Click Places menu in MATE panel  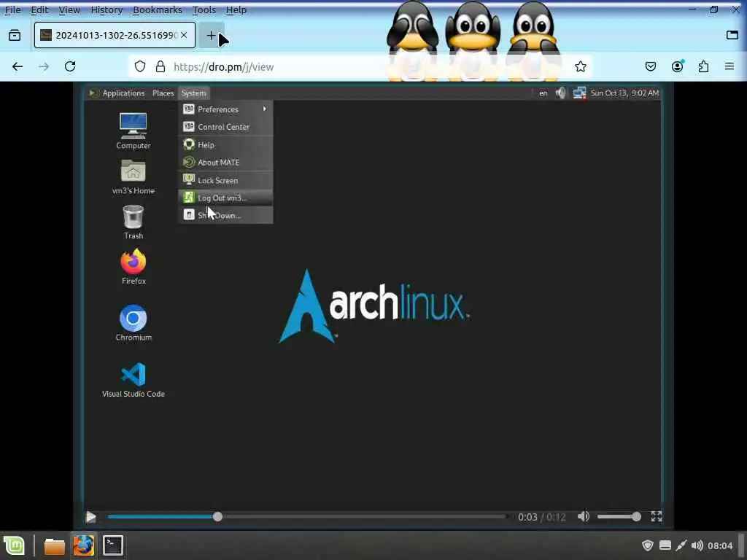coord(163,93)
